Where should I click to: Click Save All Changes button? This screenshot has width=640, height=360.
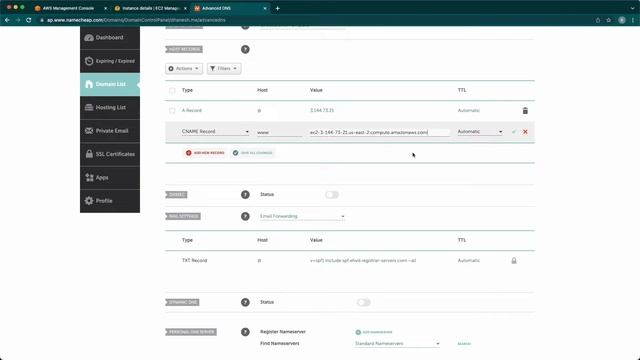[x=253, y=153]
